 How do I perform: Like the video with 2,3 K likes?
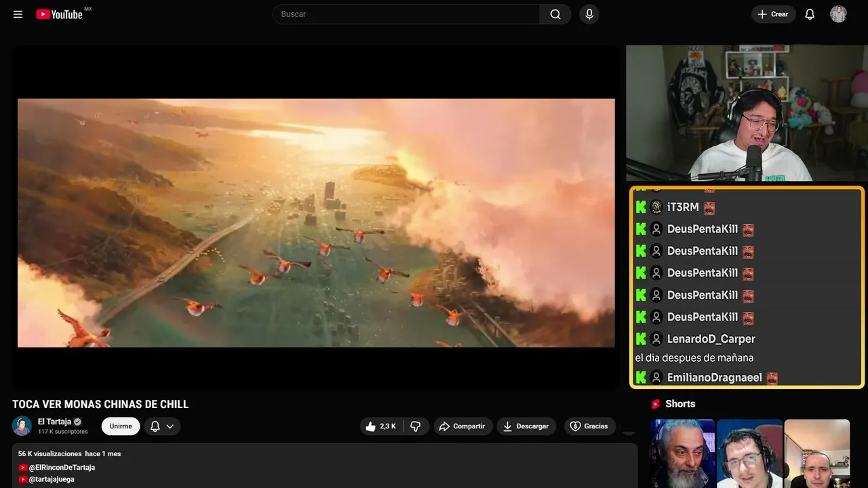tap(382, 426)
